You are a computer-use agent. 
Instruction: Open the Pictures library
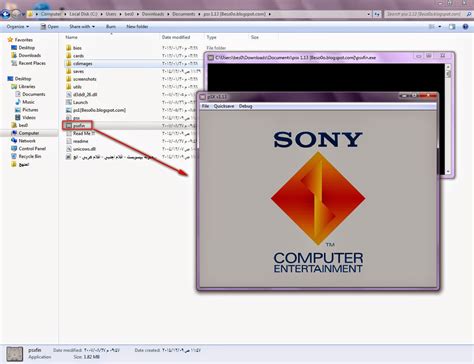click(27, 110)
